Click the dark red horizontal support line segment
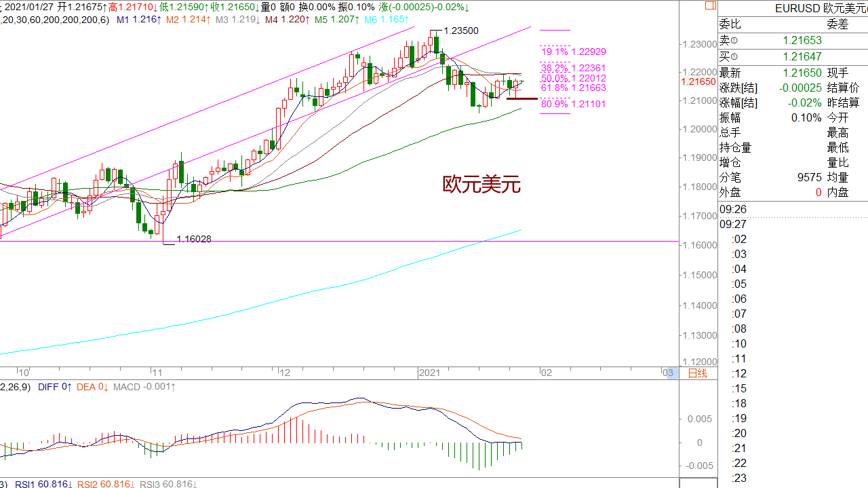 [x=522, y=99]
